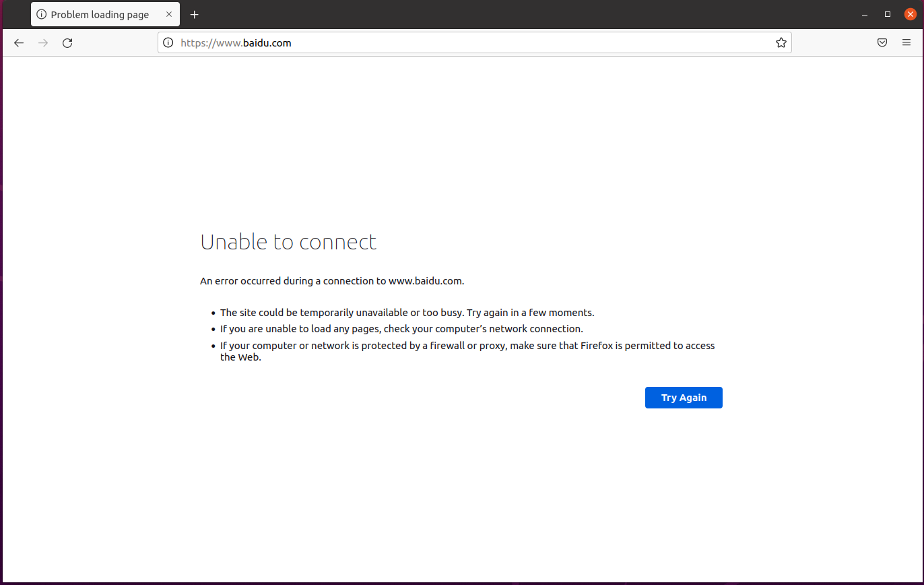
Task: Click the bullet about site temporarily unavailable
Action: pyautogui.click(x=407, y=313)
